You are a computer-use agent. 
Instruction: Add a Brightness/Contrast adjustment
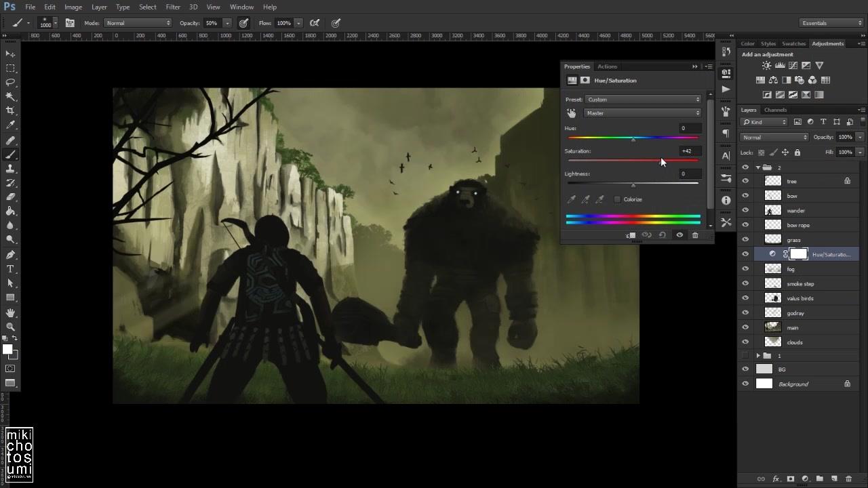pyautogui.click(x=766, y=66)
